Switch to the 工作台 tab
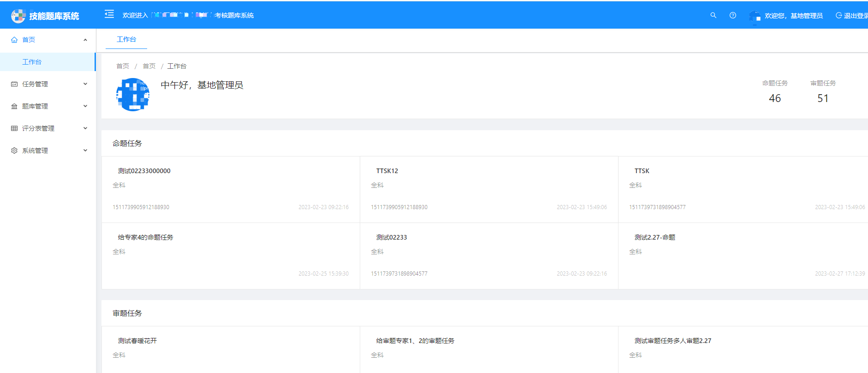The image size is (868, 373). point(126,40)
